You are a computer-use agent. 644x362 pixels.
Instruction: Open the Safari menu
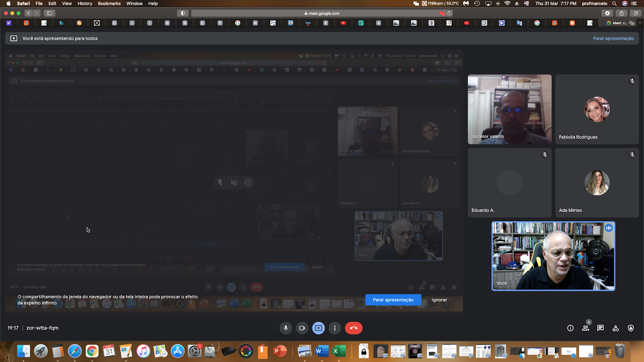[x=23, y=3]
